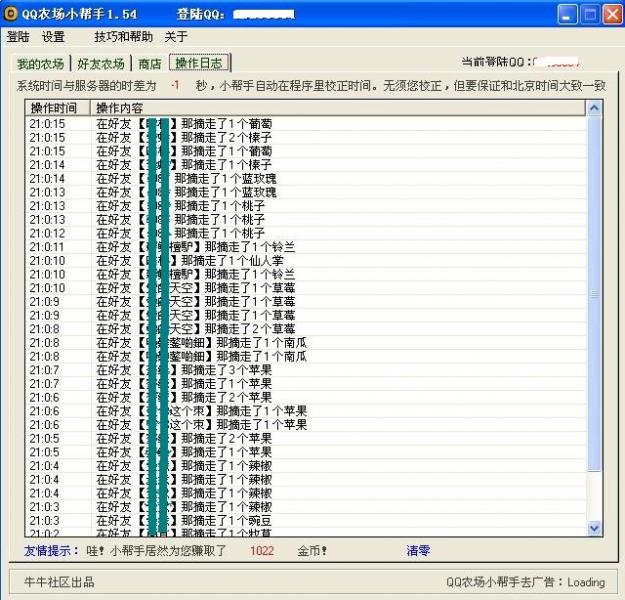Viewport: 625px width, 600px height.
Task: Click the 操作内容 column header
Action: tap(338, 108)
